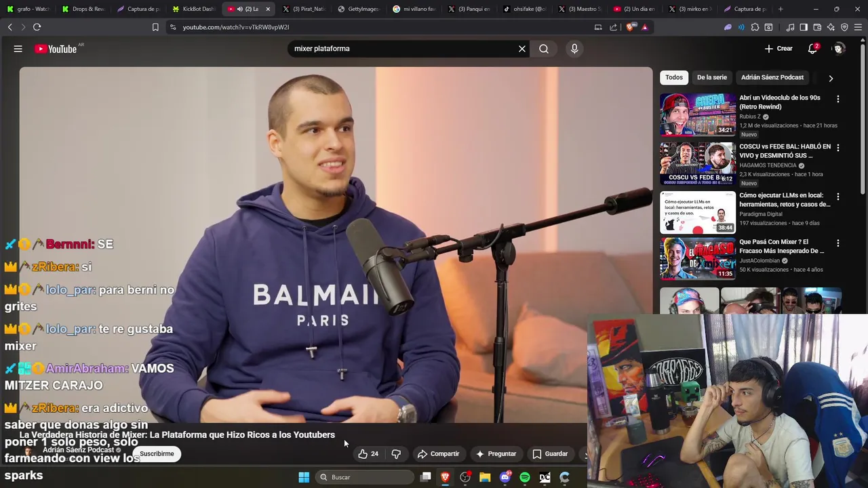Screen dimensions: 868x488
Task: Click the Preguntar button
Action: (496, 454)
